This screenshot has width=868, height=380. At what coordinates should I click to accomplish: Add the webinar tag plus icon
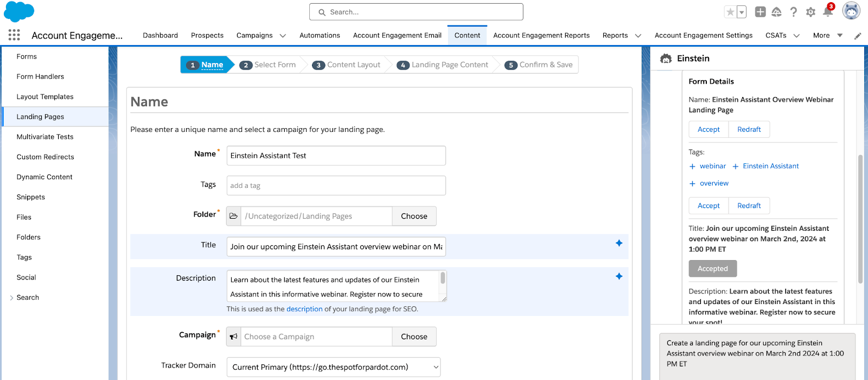(x=692, y=167)
